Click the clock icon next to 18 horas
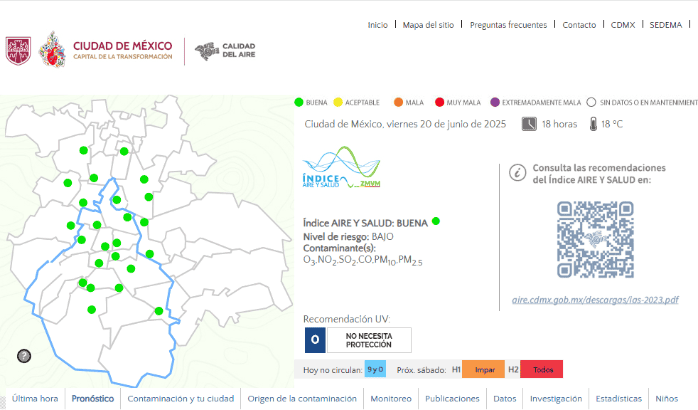Viewport: 698px width, 410px height. coord(528,124)
